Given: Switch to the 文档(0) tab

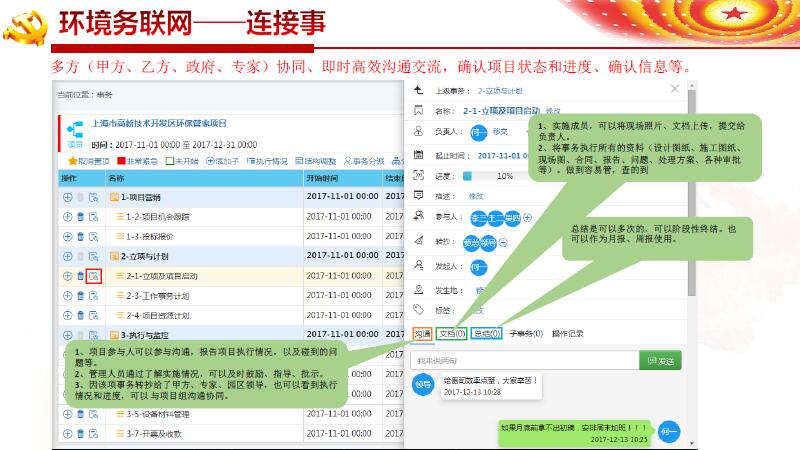Looking at the screenshot, I should (x=452, y=334).
